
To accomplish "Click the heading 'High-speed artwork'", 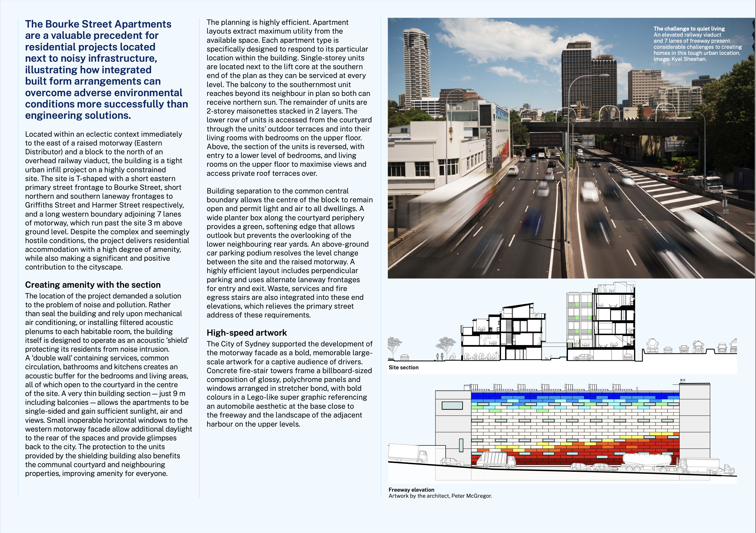I will point(246,333).
